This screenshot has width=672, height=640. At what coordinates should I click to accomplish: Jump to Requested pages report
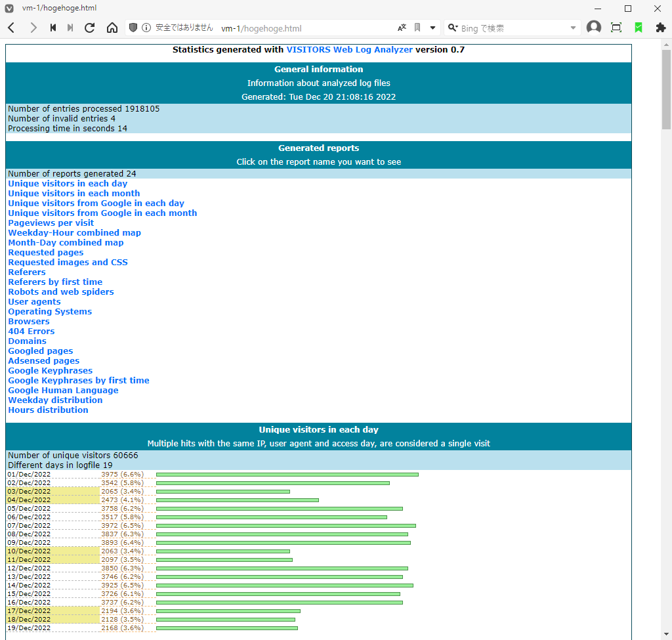pyautogui.click(x=46, y=253)
